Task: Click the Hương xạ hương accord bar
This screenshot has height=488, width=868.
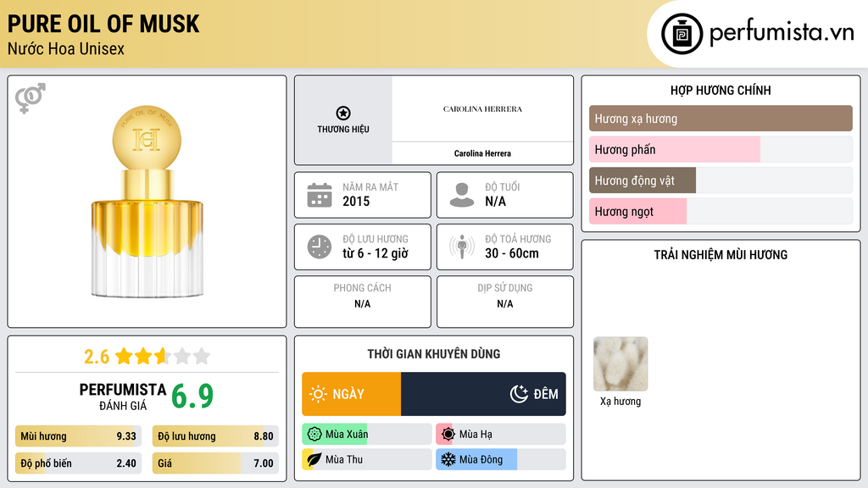Action: coord(720,119)
